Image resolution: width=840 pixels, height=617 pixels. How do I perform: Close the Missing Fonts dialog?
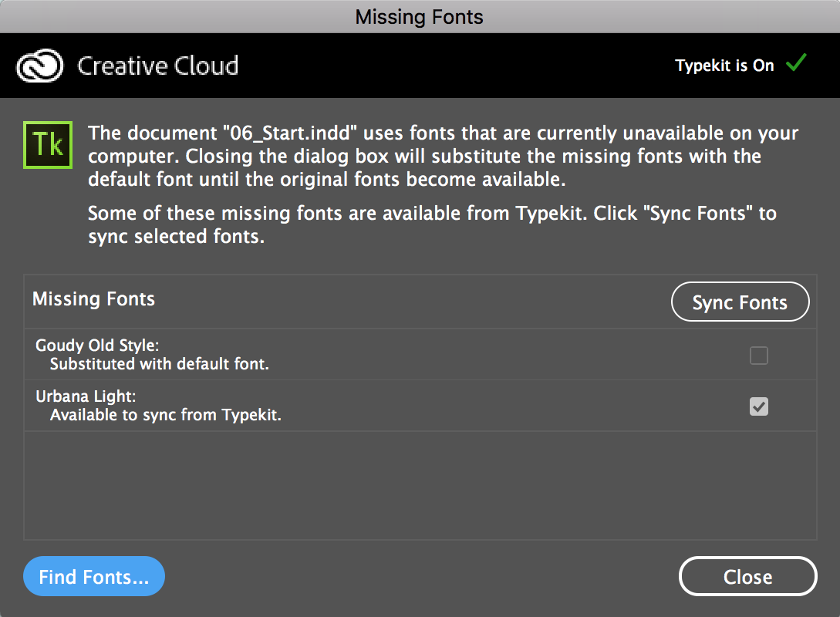748,576
